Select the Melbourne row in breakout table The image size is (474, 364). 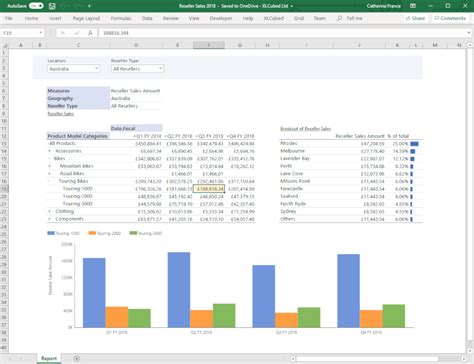pos(351,151)
